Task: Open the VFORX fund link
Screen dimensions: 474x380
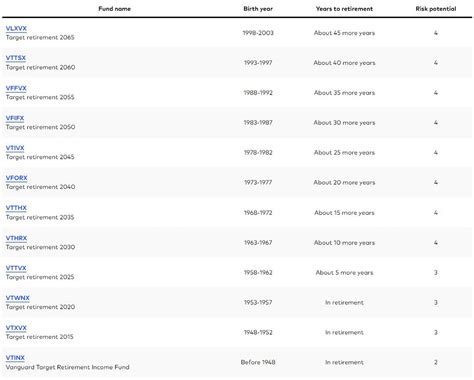Action: (x=16, y=178)
